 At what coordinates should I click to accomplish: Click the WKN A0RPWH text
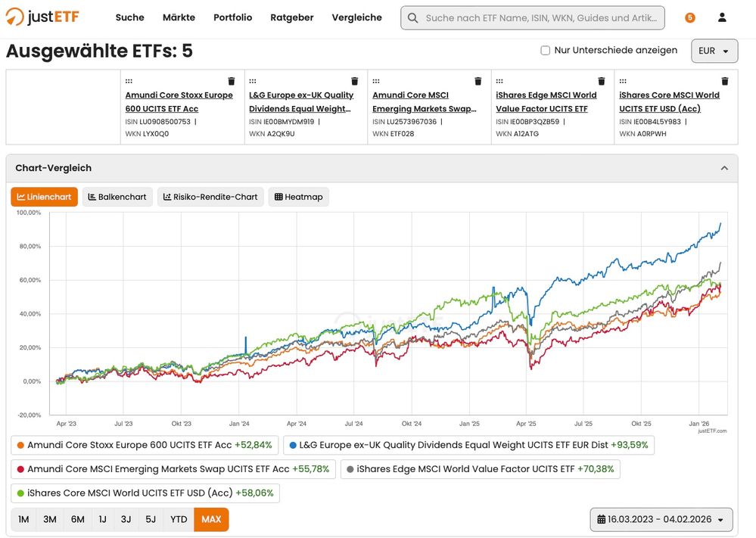pyautogui.click(x=642, y=134)
